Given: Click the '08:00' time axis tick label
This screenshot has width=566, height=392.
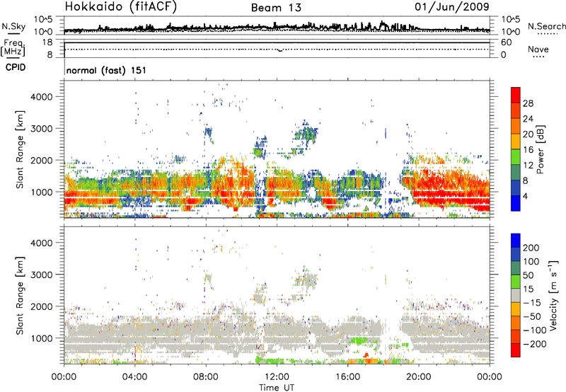Looking at the screenshot, I should tap(206, 377).
